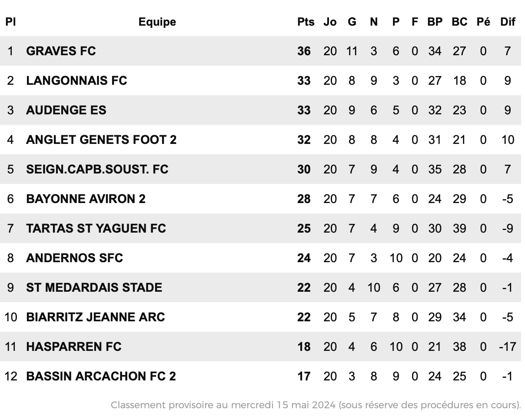This screenshot has width=525, height=420.
Task: Click the Equipe column header
Action: tap(157, 22)
